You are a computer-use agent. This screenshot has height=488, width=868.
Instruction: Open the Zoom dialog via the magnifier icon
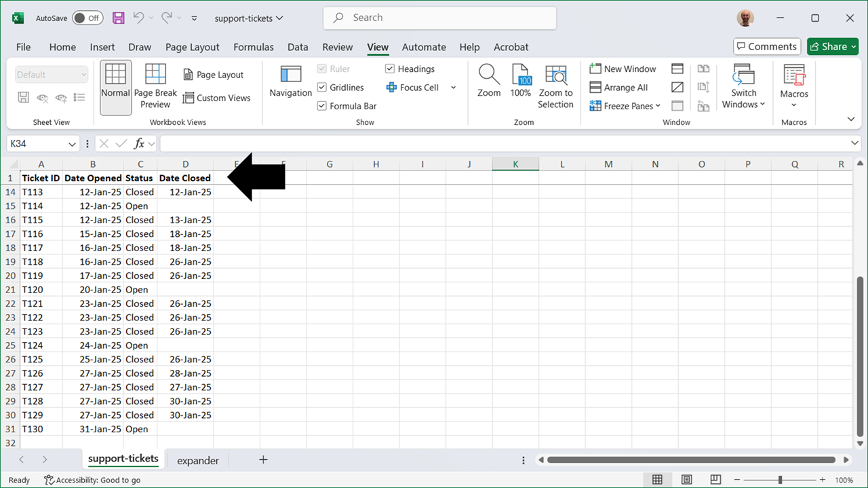click(488, 81)
